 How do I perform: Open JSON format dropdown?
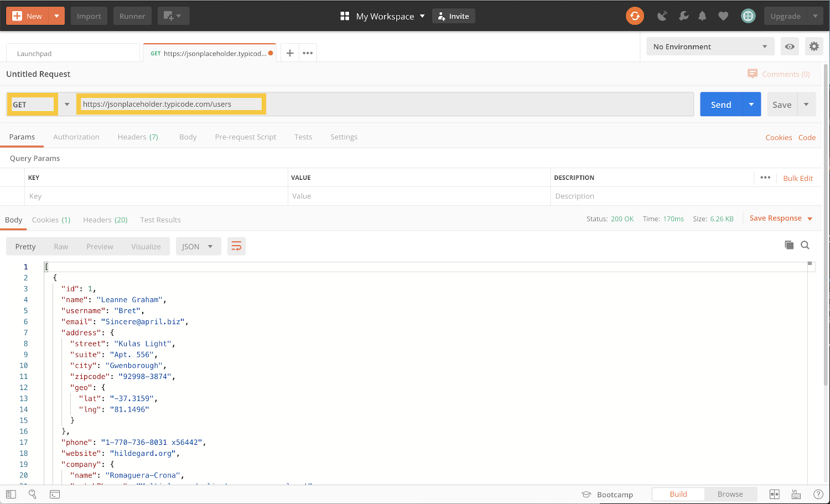pos(198,246)
